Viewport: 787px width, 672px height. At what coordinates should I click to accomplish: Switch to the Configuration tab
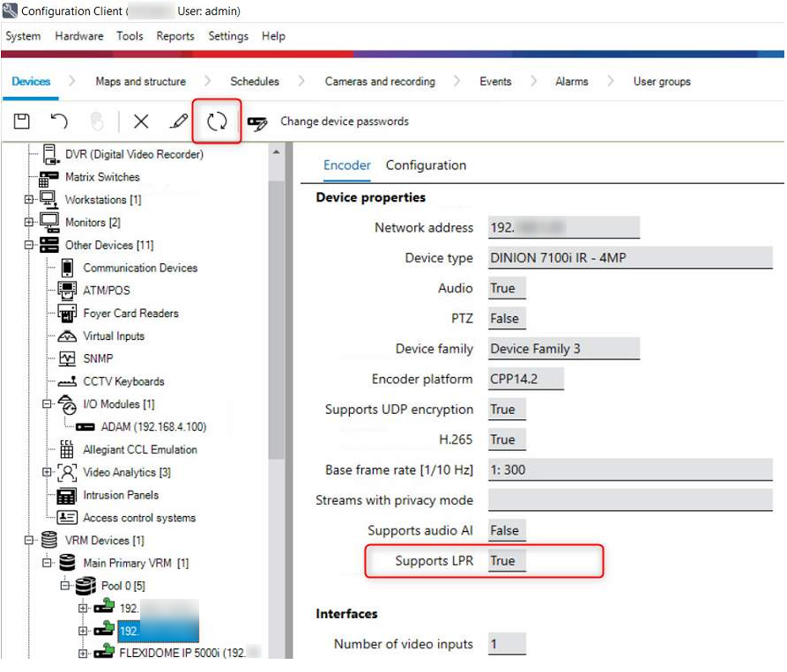[x=426, y=166]
